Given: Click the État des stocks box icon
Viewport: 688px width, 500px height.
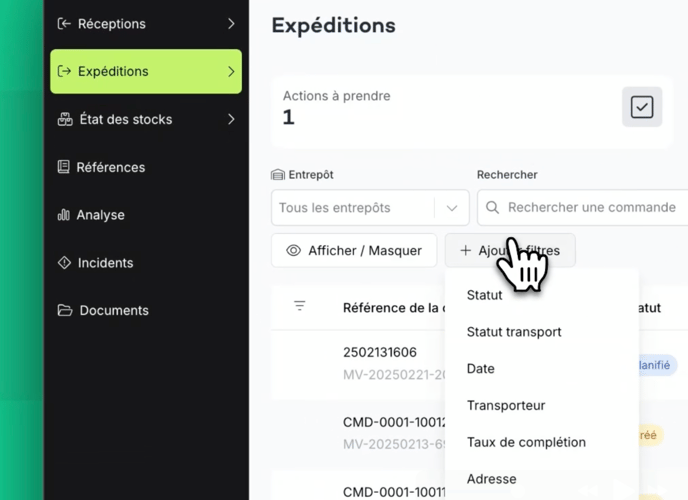Looking at the screenshot, I should pyautogui.click(x=64, y=120).
